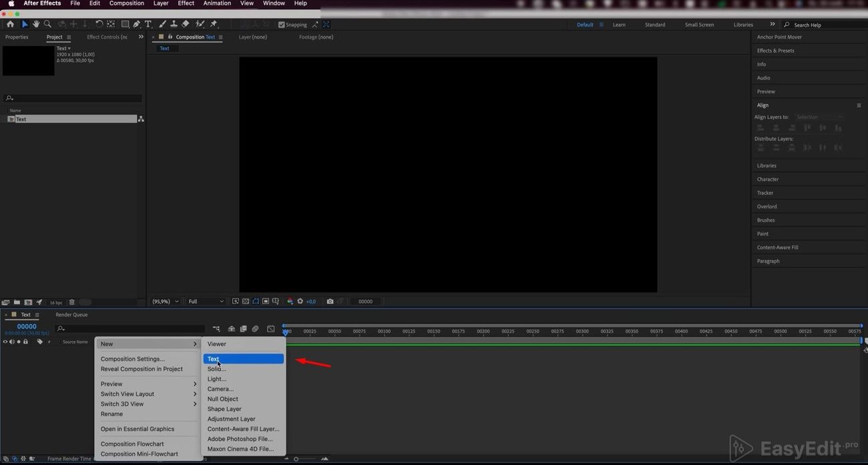Open the Effects & Presets panel

point(775,51)
